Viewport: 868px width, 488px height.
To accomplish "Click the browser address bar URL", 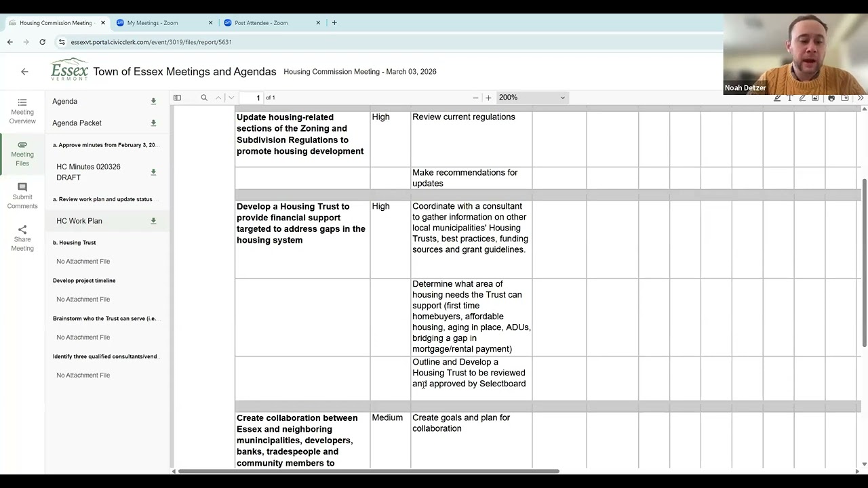I will pyautogui.click(x=151, y=42).
